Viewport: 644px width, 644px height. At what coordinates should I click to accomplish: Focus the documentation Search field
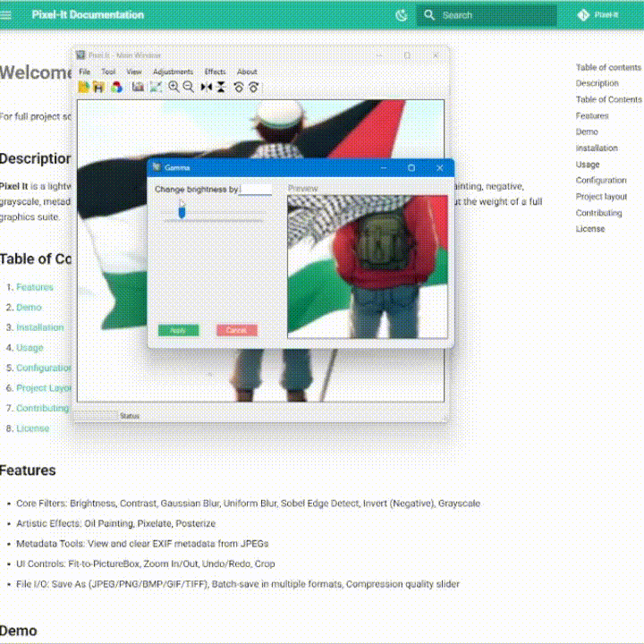[487, 15]
